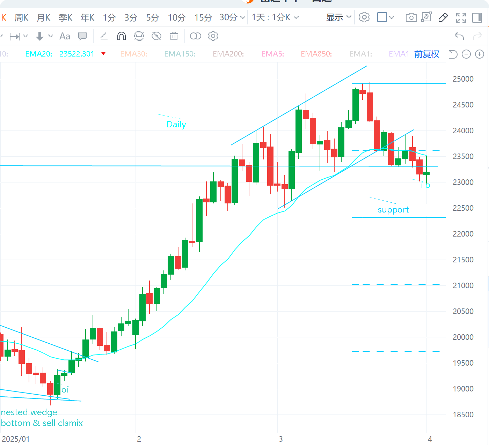Image resolution: width=489 pixels, height=448 pixels.
Task: Select the 30分 timeframe tab
Action: (228, 17)
